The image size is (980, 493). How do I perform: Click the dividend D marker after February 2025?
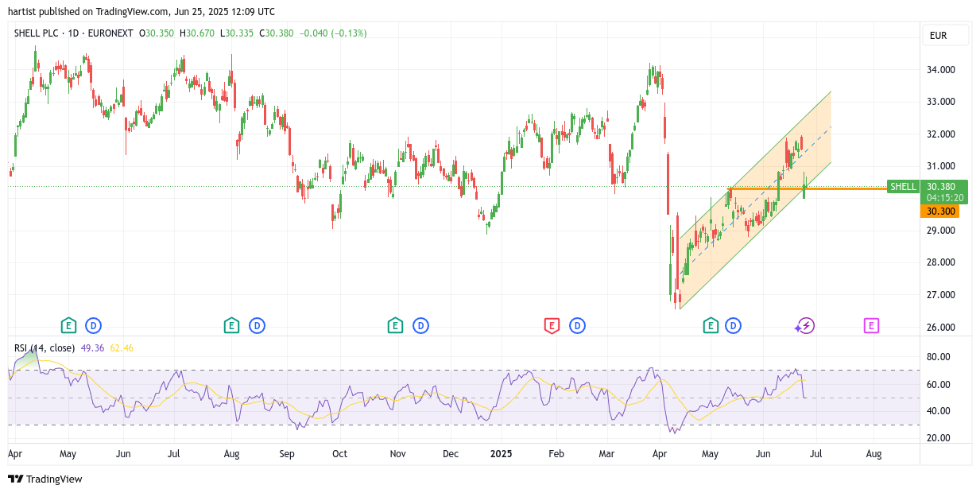tap(577, 325)
